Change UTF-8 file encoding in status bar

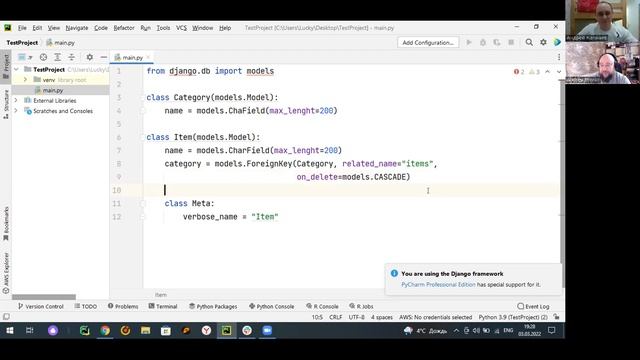tap(357, 317)
